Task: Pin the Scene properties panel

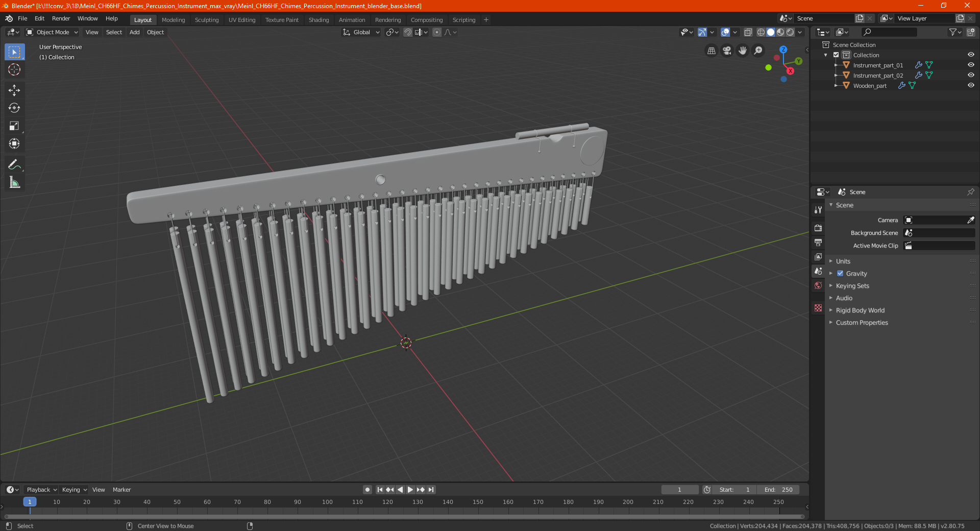Action: [970, 192]
